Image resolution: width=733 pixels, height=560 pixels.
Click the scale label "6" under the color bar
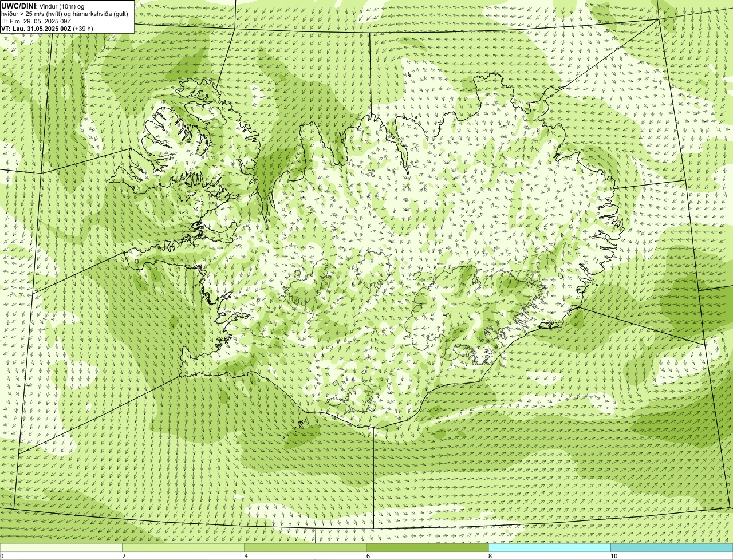pos(368,556)
